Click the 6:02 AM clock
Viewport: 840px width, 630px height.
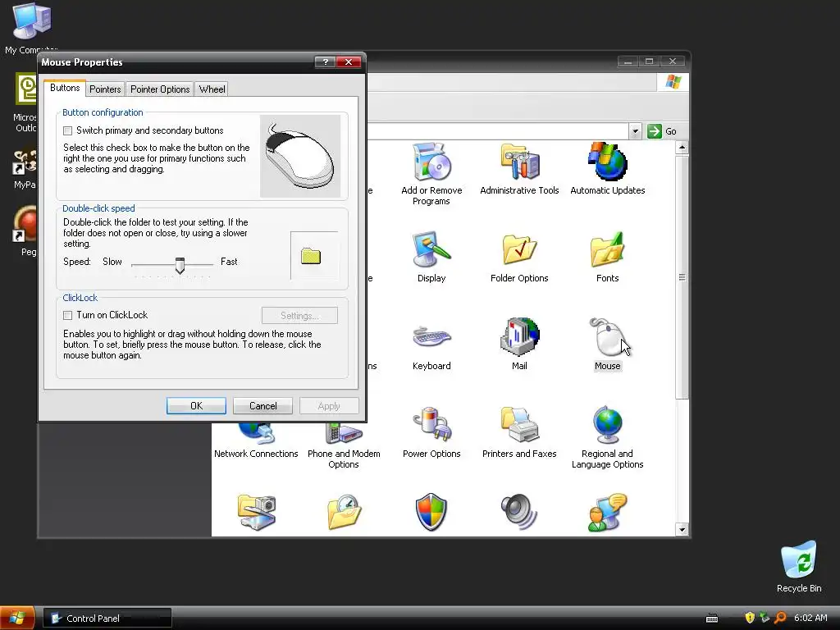tap(810, 618)
